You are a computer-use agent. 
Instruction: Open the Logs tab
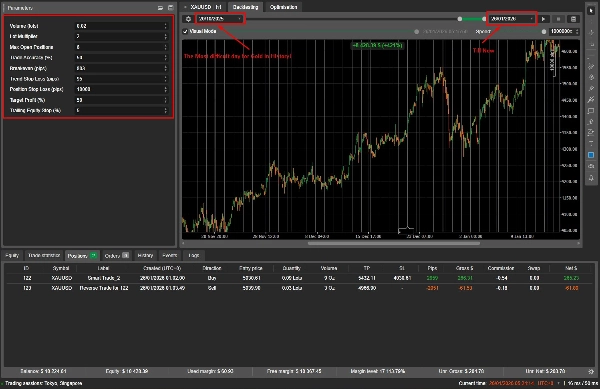pyautogui.click(x=194, y=255)
